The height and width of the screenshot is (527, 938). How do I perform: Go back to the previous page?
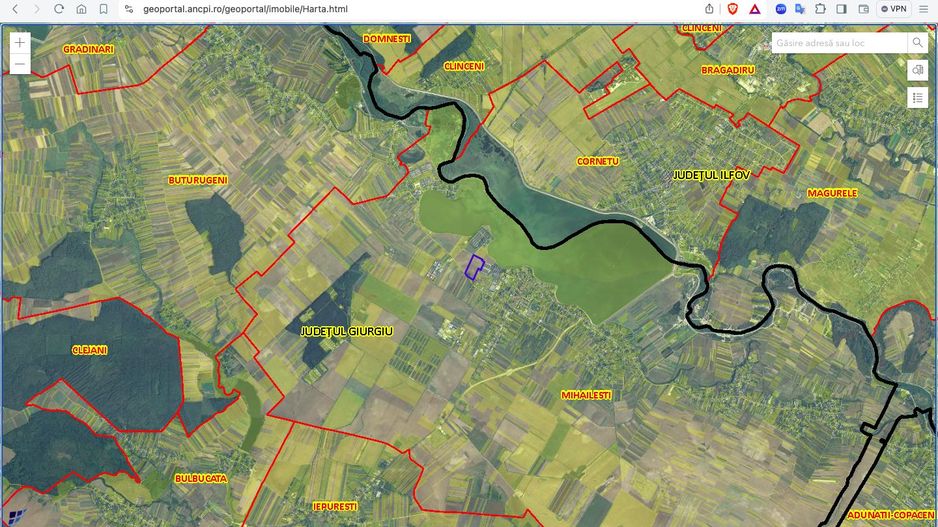point(14,9)
